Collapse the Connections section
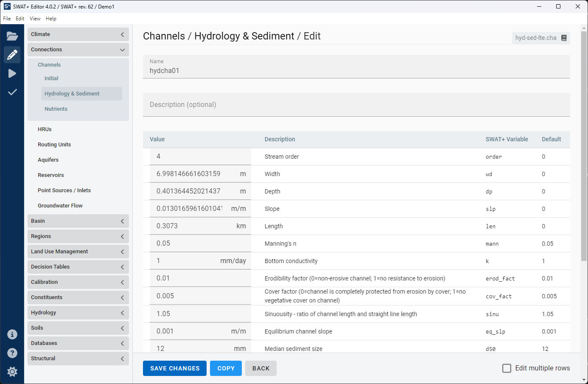 click(x=78, y=50)
